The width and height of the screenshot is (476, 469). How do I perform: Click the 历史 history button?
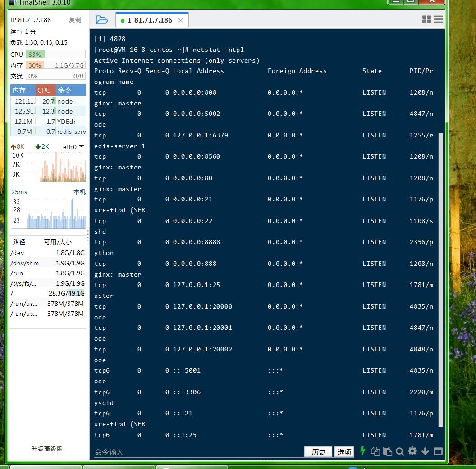coord(318,452)
